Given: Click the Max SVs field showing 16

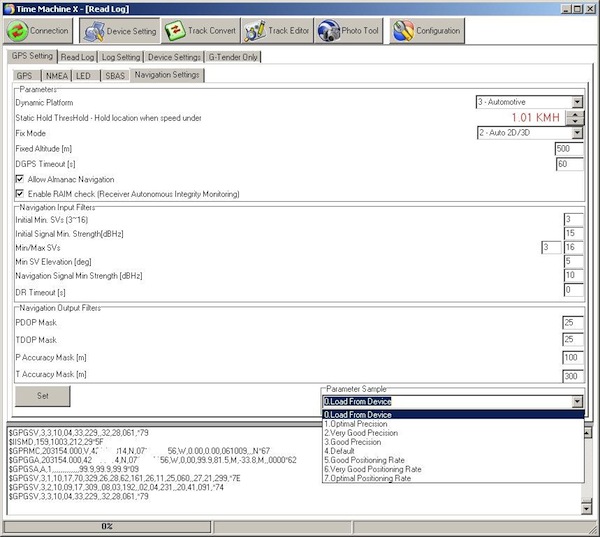Looking at the screenshot, I should click(x=573, y=247).
